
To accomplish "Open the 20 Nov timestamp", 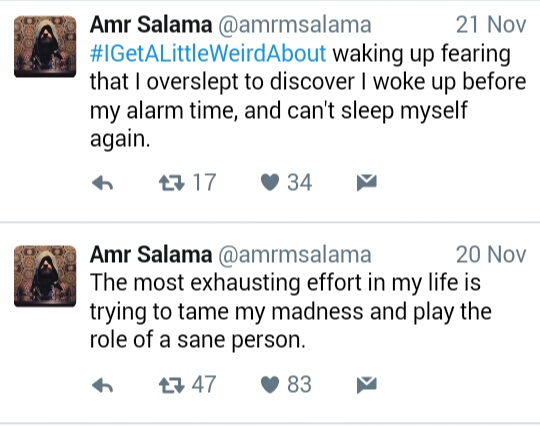I will 491,254.
